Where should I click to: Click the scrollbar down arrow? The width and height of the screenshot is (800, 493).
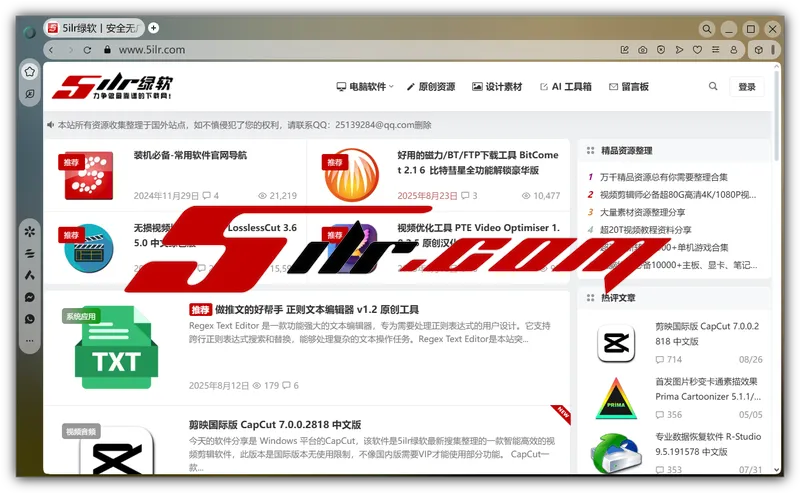(x=777, y=470)
